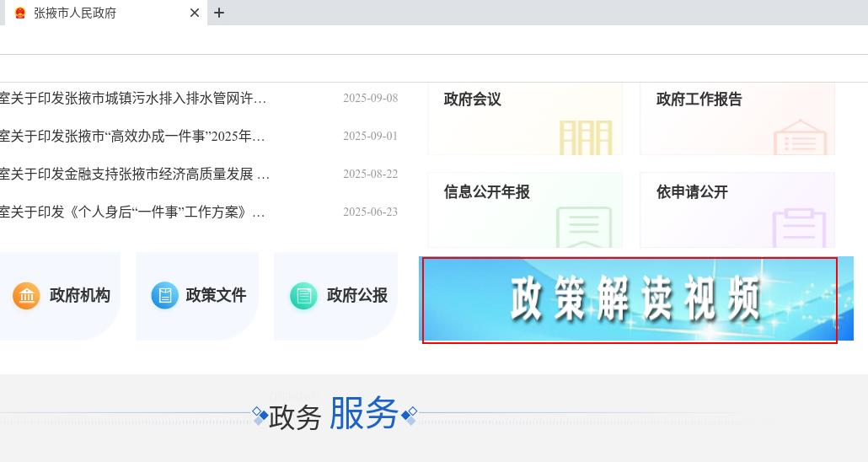Image resolution: width=868 pixels, height=462 pixels.
Task: Click the green document icon in 信息公开年报 card
Action: coord(583,228)
